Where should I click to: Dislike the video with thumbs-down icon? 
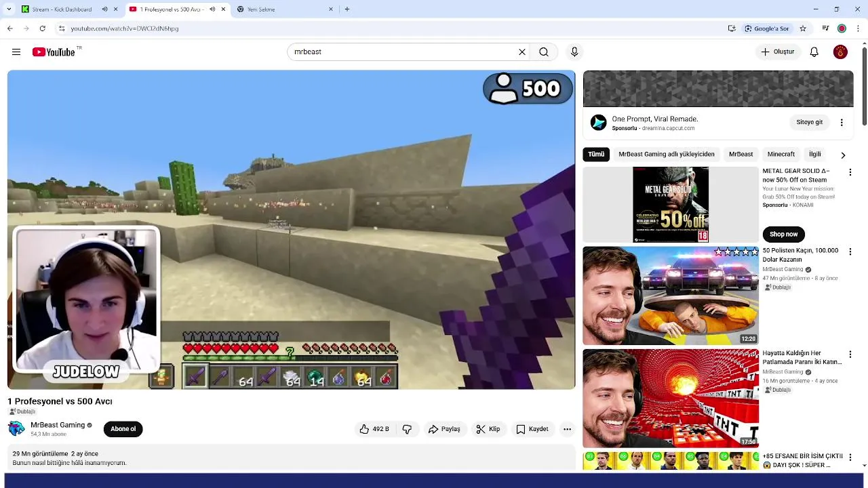[x=407, y=429]
